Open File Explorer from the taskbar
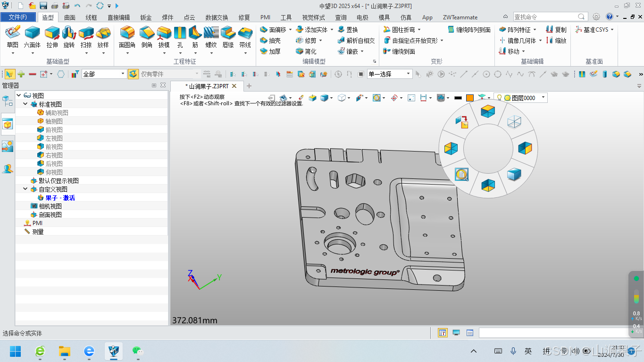The image size is (644, 362). click(64, 351)
